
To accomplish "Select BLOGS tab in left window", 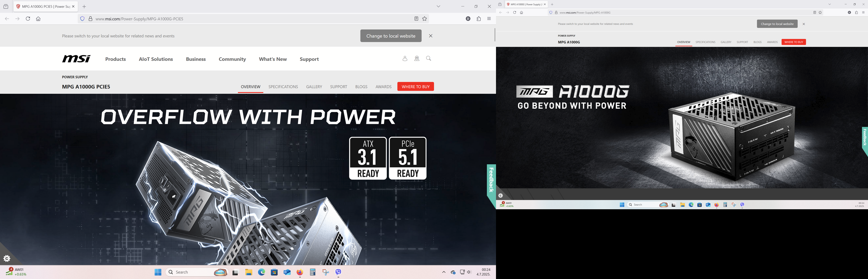I will coord(361,87).
